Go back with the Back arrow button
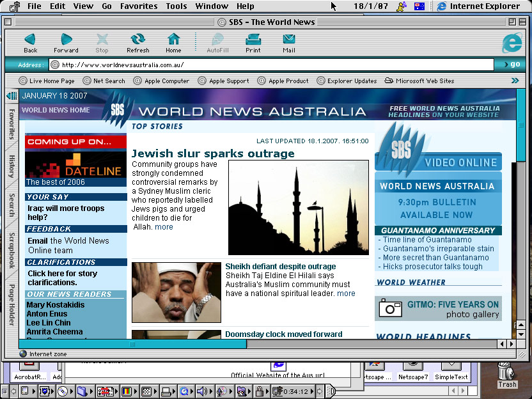532x399 pixels. pyautogui.click(x=30, y=43)
